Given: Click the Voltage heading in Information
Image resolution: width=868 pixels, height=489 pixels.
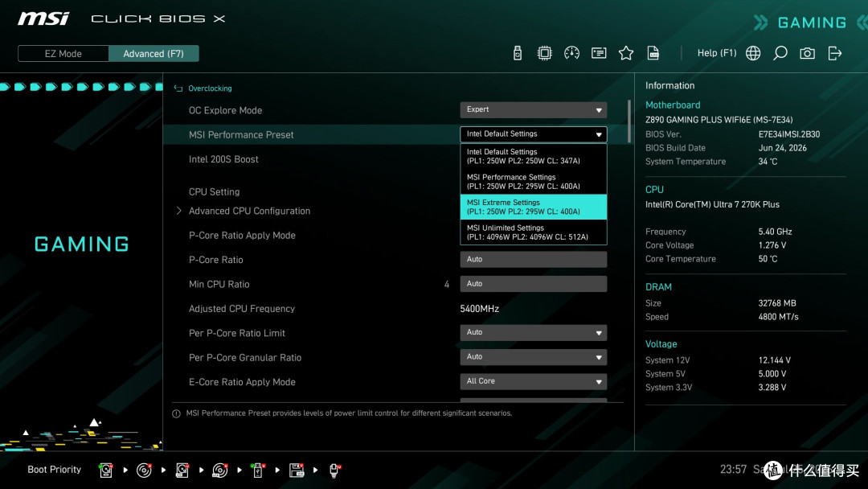Looking at the screenshot, I should click(x=661, y=344).
